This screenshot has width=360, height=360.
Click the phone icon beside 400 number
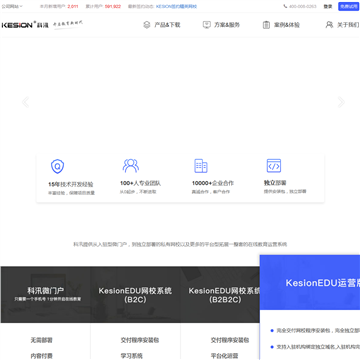285,6
